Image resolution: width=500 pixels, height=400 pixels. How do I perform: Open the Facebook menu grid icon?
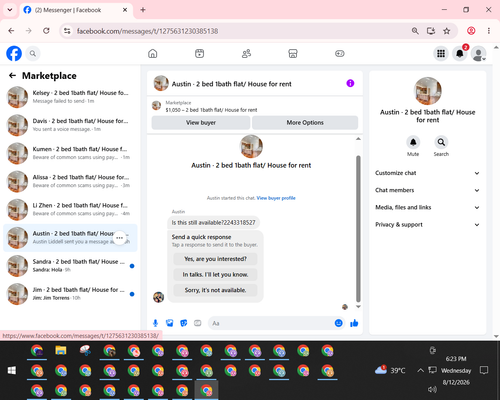(441, 53)
